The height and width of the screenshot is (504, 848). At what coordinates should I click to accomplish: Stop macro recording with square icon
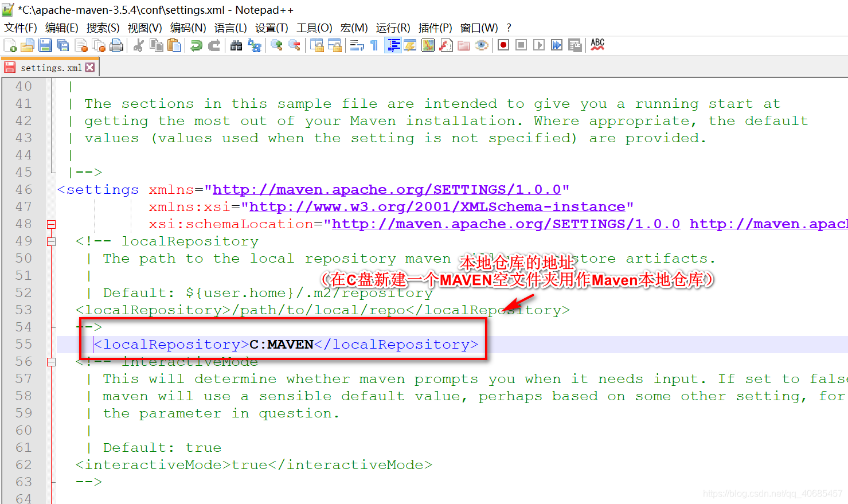point(521,45)
